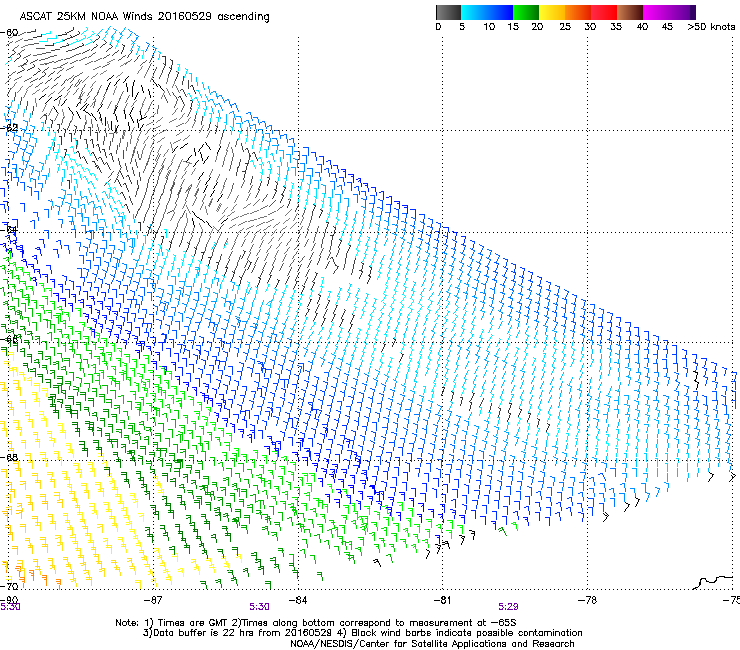740x650 pixels.
Task: Click the purple 5:29 time label
Action: tap(508, 607)
